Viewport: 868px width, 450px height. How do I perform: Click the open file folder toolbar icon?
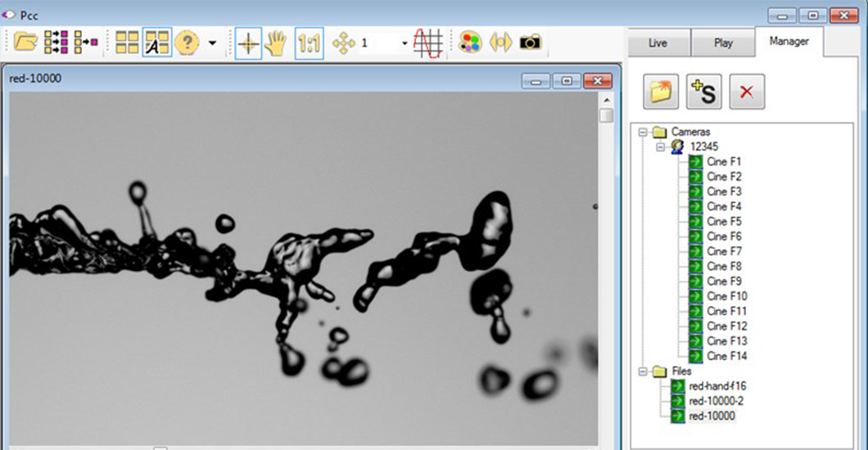point(25,42)
